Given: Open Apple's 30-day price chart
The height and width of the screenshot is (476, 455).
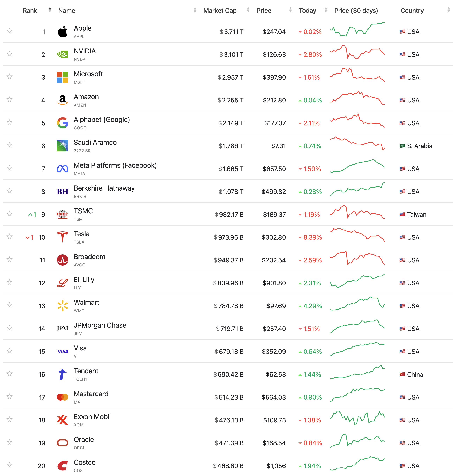Looking at the screenshot, I should coord(357,30).
